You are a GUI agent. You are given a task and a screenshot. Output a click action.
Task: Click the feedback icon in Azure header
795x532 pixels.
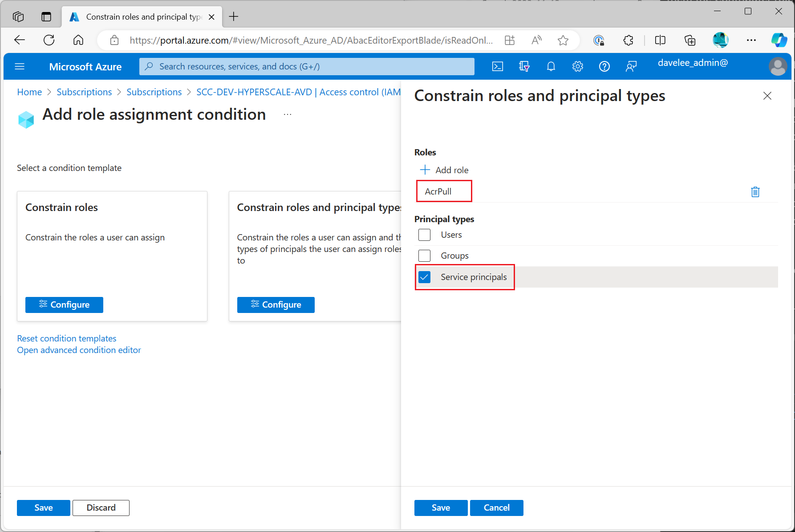click(x=631, y=67)
